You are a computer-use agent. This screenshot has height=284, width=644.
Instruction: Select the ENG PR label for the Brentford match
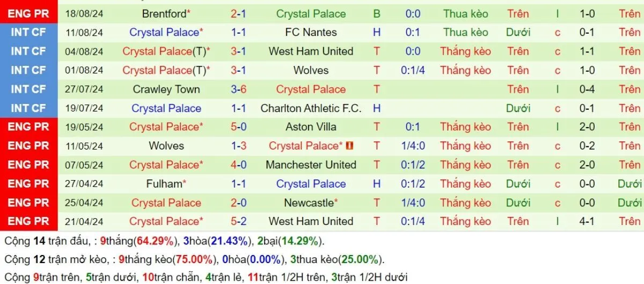pos(28,13)
